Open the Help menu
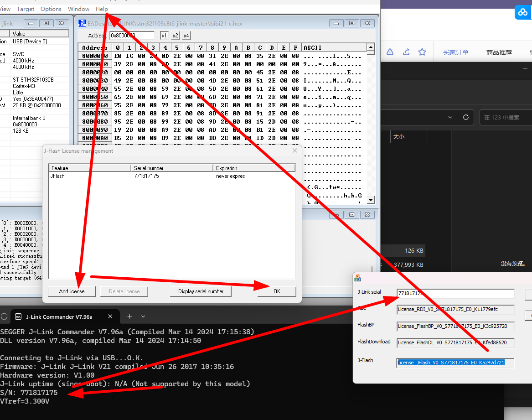The width and height of the screenshot is (532, 420). 102,9
